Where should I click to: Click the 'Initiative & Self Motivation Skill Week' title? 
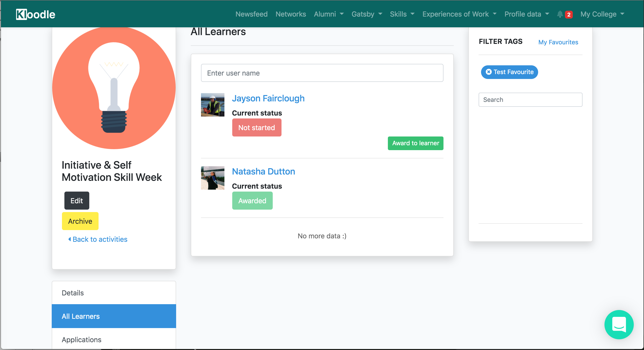coord(111,171)
